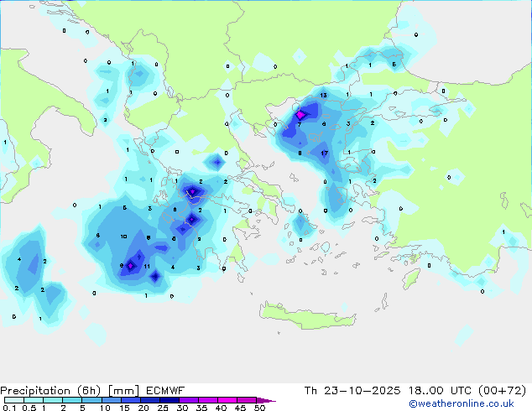Click the '20' legend scale label

(x=143, y=408)
